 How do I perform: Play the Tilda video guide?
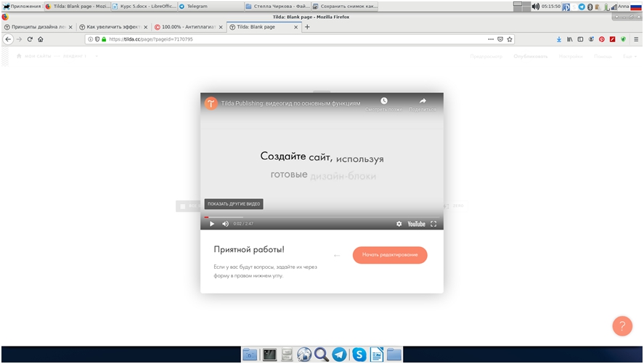212,224
